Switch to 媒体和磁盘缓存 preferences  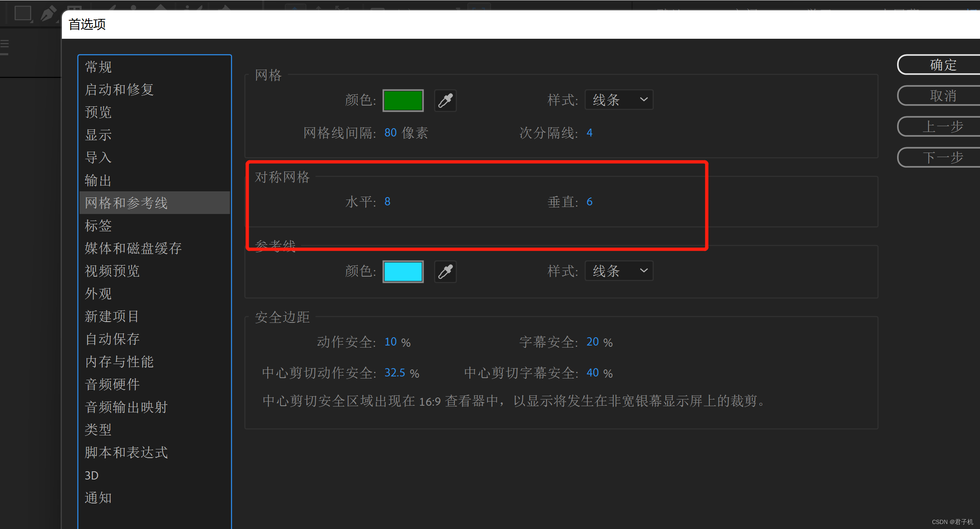tap(133, 248)
